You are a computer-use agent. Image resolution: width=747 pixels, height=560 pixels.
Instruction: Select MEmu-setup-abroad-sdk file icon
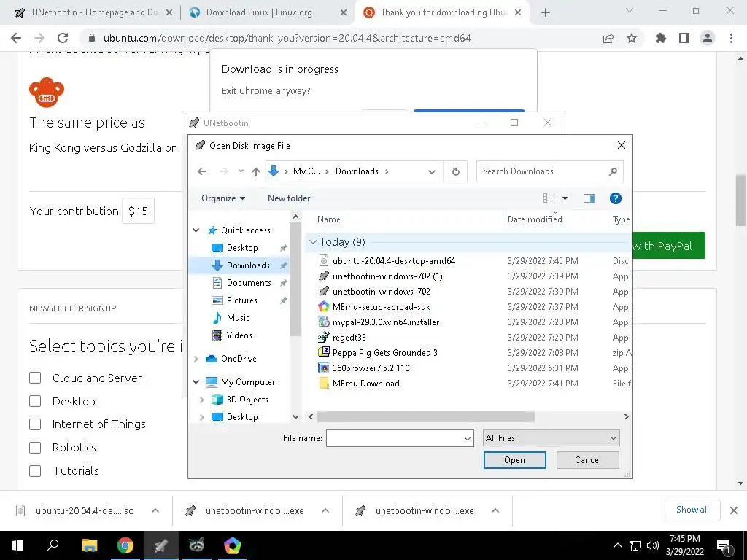click(324, 307)
